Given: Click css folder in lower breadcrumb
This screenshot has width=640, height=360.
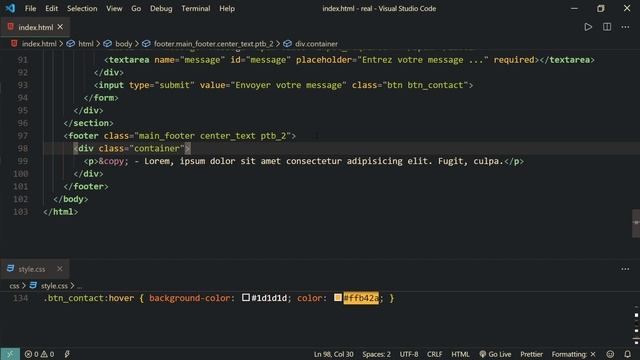Looking at the screenshot, I should tap(14, 286).
